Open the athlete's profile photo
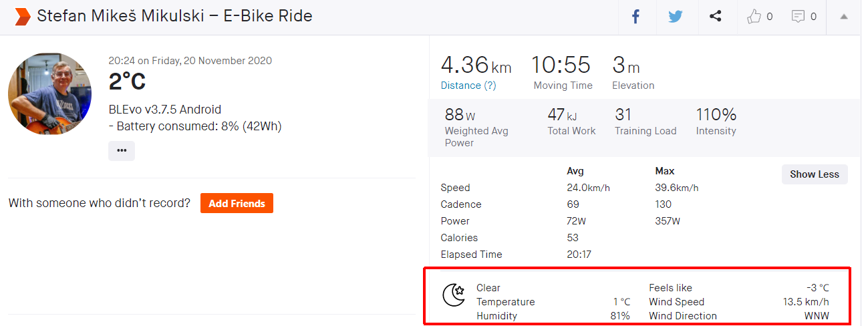Screen dimensions: 868x326 tap(50, 94)
